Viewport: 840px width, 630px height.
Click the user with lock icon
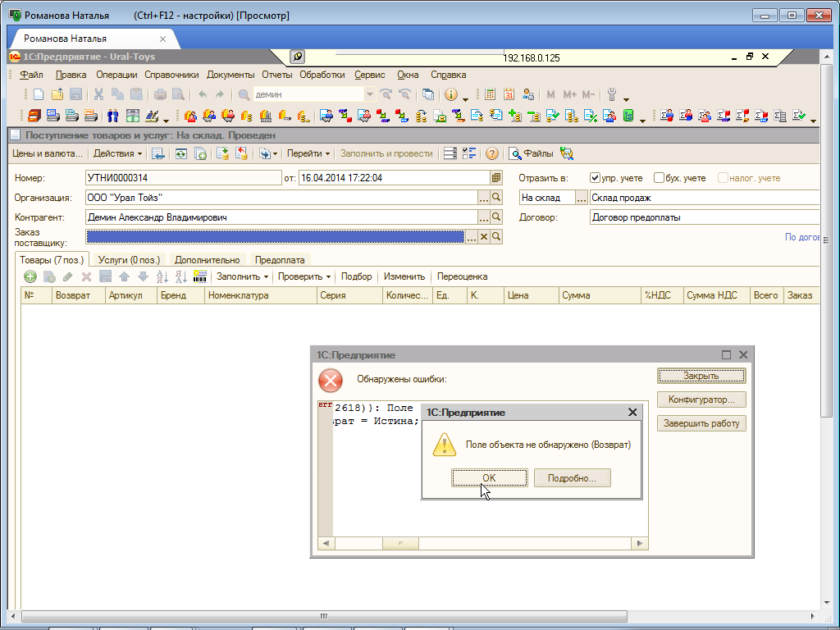coord(528,95)
